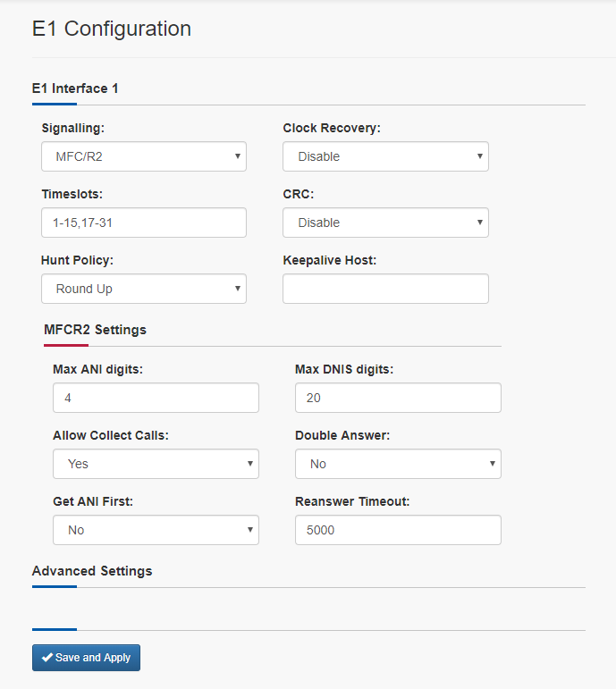Open the Clock Recovery dropdown
Viewport: 616px width, 689px height.
click(x=385, y=156)
